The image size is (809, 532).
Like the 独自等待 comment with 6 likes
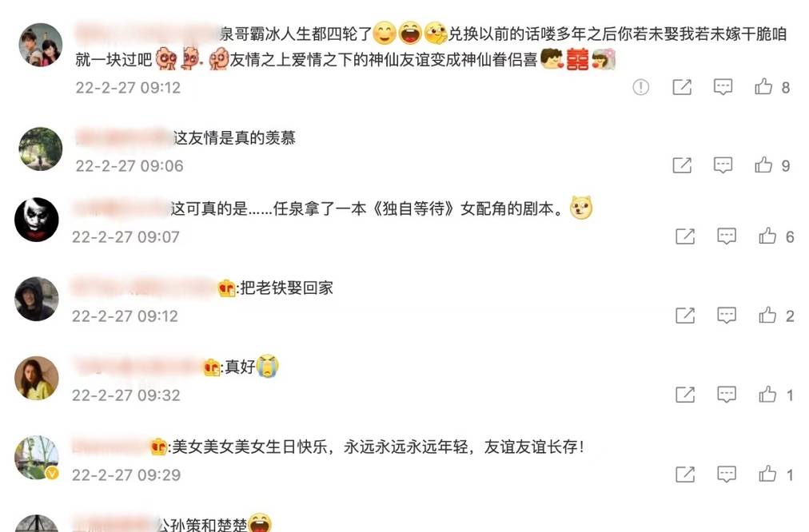[x=767, y=236]
